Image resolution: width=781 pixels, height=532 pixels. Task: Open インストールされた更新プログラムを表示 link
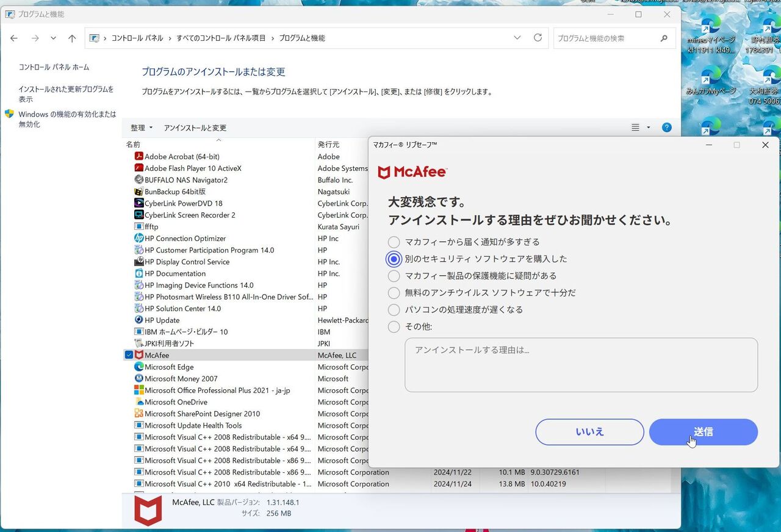pos(66,94)
